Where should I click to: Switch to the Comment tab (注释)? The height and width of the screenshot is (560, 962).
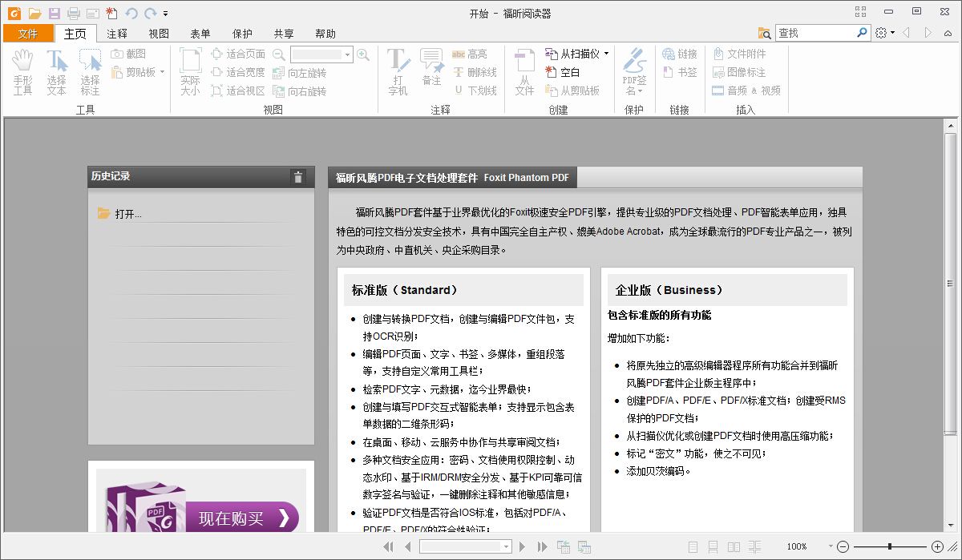coord(118,34)
